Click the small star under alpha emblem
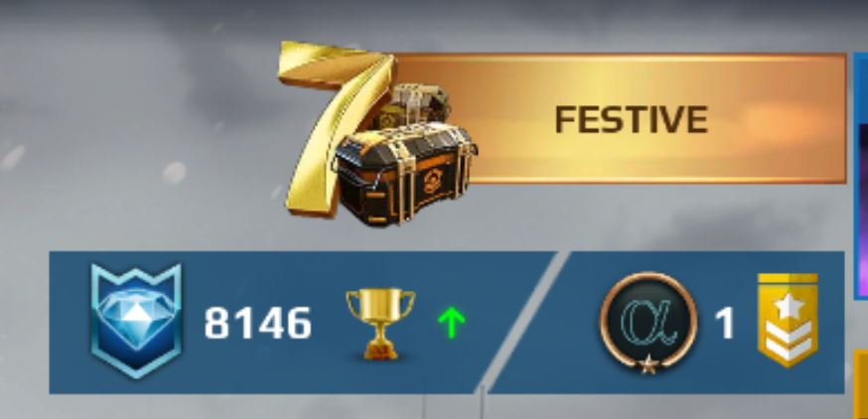 tap(649, 364)
